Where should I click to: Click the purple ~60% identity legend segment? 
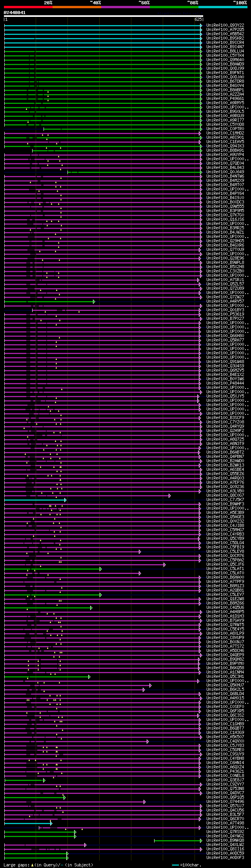click(125, 7)
